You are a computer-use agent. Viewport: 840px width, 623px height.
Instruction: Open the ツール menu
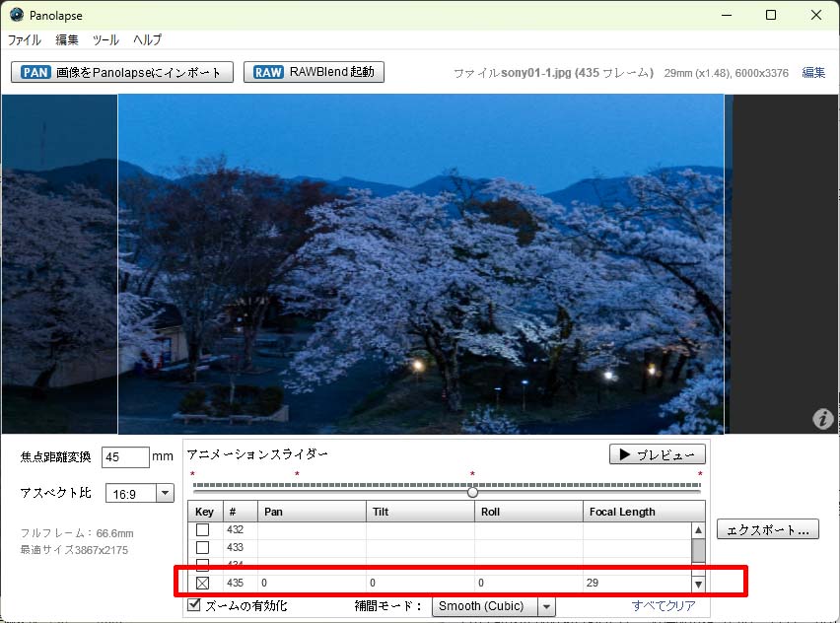(x=105, y=40)
